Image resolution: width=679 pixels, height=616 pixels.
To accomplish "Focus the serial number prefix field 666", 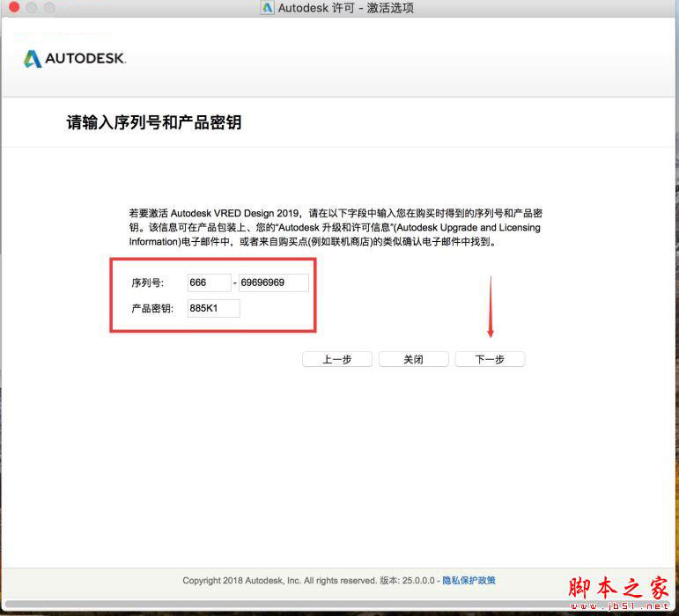I will point(209,282).
